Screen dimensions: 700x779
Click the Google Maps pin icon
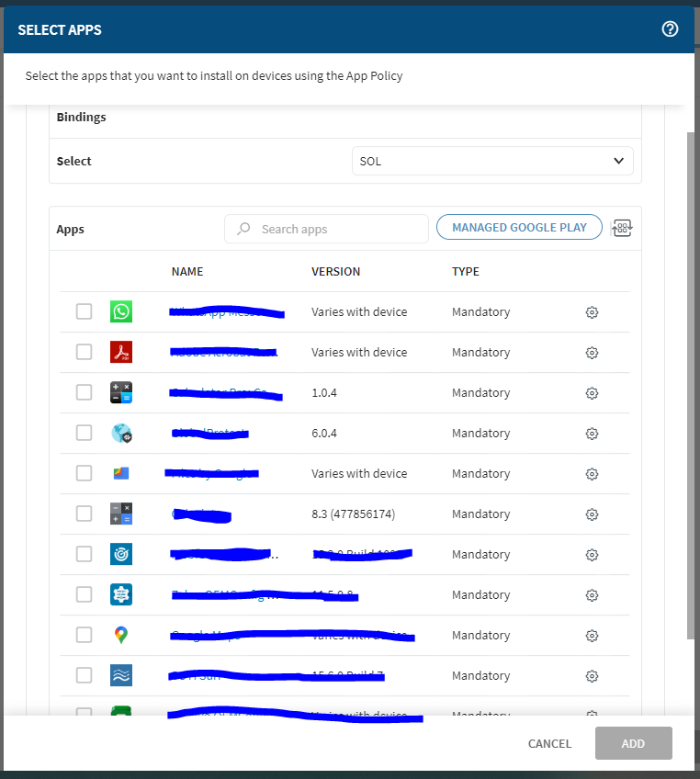coord(121,635)
